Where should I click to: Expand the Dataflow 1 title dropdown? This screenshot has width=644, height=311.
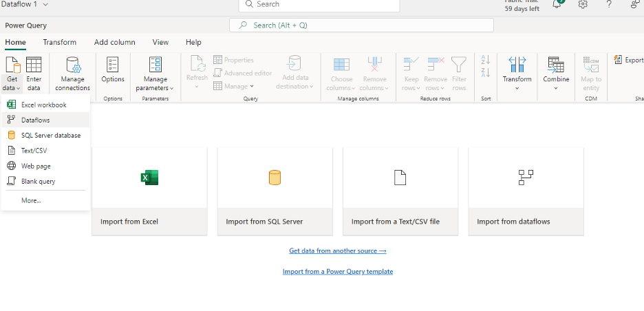(x=45, y=4)
